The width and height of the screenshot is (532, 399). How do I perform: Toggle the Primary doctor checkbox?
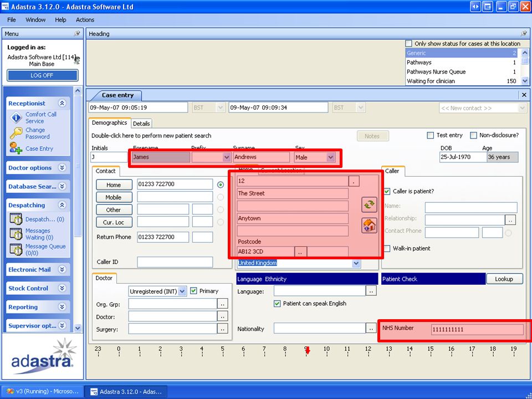click(x=193, y=291)
